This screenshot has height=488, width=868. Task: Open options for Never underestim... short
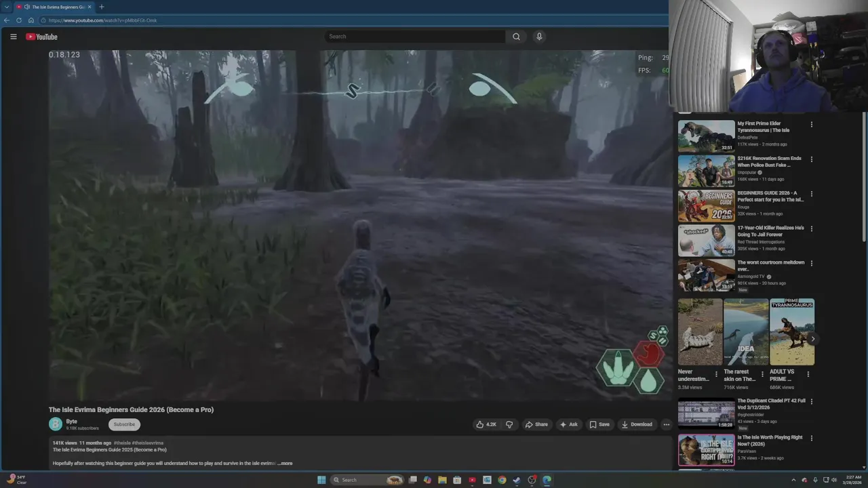pos(716,374)
